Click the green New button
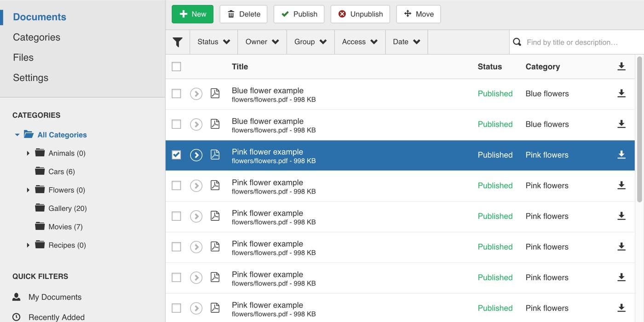The height and width of the screenshot is (322, 644). [x=192, y=14]
